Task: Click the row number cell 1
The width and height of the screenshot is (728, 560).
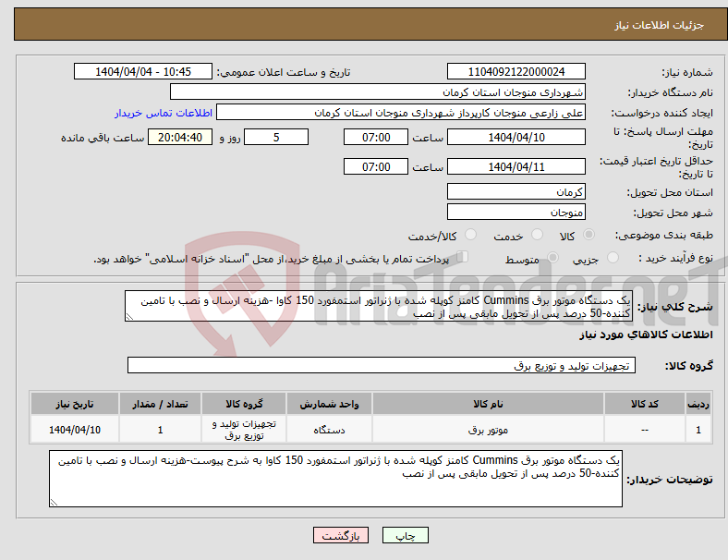Action: 698,430
